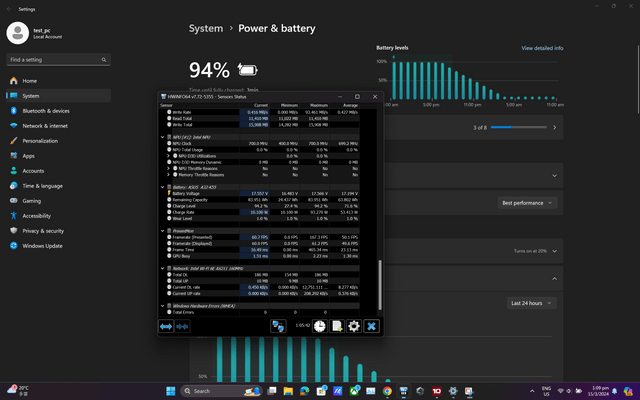Expand the collapsed section above power mode
This screenshot has height=400, width=640.
554,176
